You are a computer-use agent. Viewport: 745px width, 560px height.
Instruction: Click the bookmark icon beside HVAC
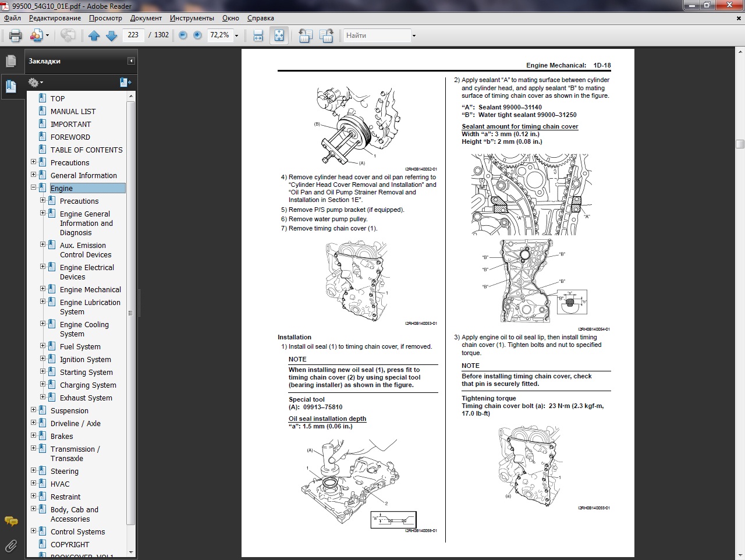tap(42, 483)
